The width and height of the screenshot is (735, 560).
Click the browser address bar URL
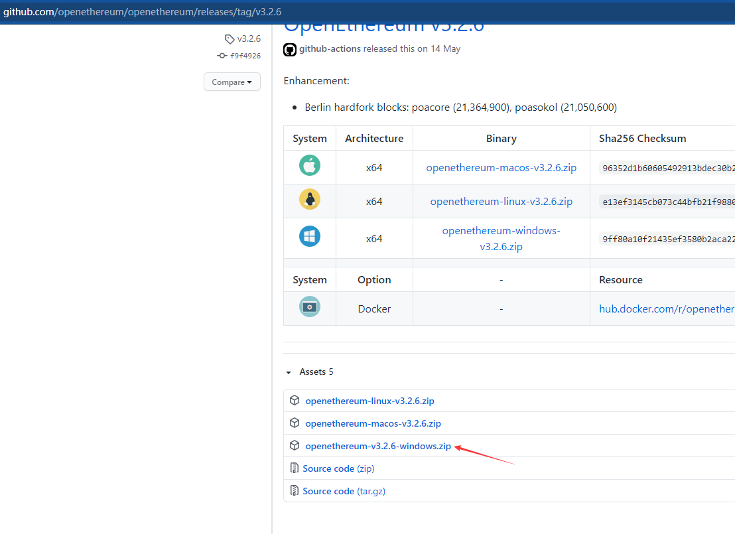[142, 12]
